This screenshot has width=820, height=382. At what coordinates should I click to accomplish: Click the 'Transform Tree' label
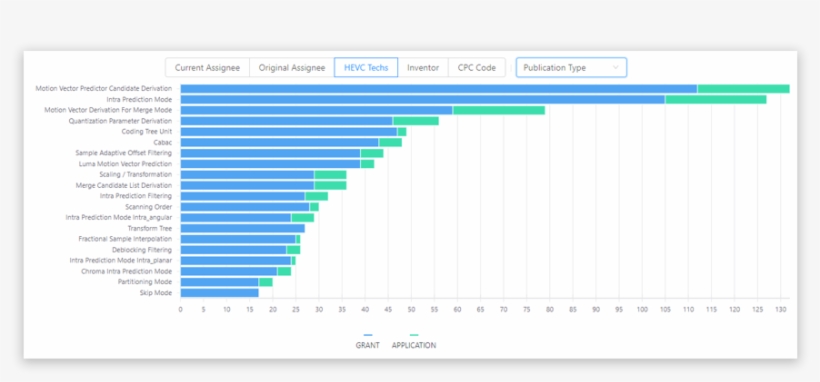click(150, 228)
